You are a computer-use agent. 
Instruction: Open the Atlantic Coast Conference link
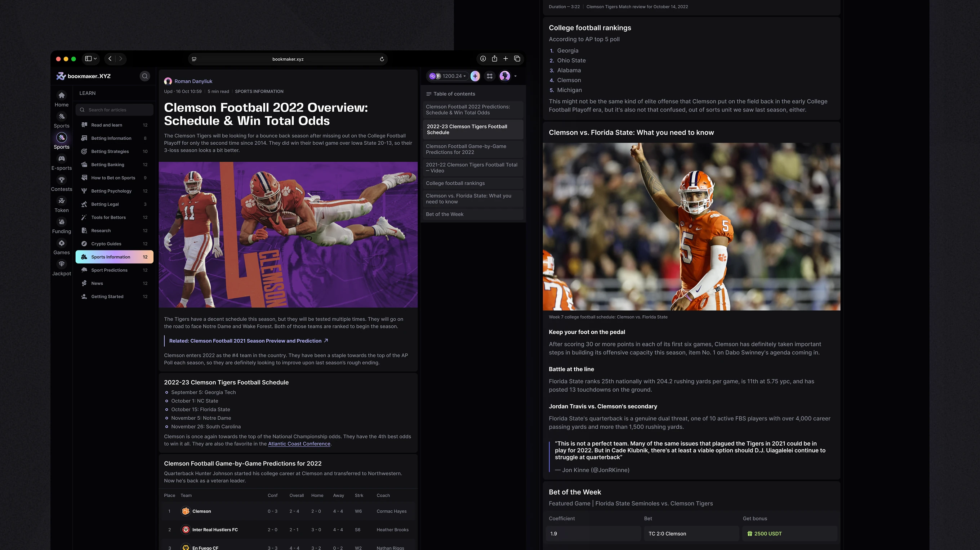point(299,443)
